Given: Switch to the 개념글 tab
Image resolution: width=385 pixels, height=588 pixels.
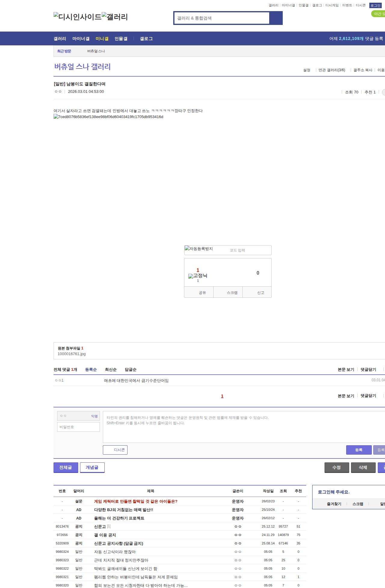Looking at the screenshot, I should (92, 467).
